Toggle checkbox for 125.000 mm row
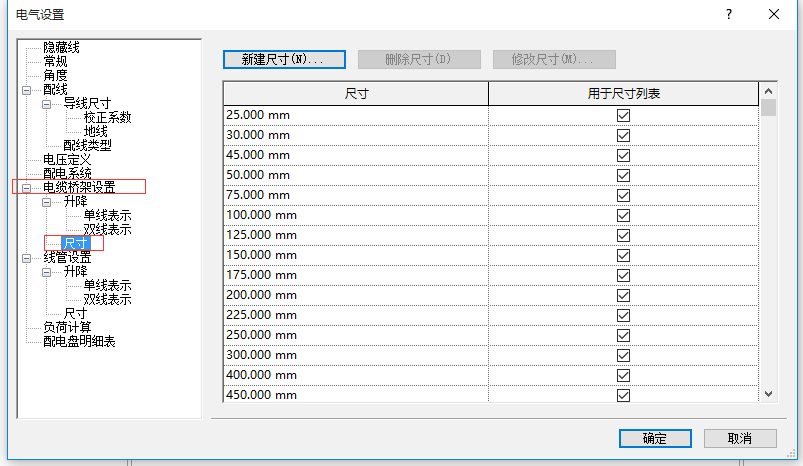This screenshot has width=803, height=466. [x=623, y=236]
